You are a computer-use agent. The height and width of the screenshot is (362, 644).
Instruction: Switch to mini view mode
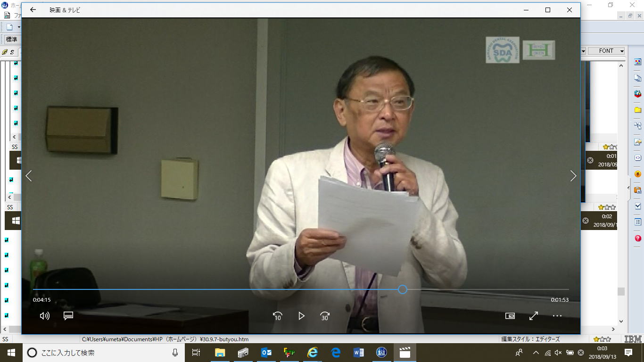tap(510, 316)
